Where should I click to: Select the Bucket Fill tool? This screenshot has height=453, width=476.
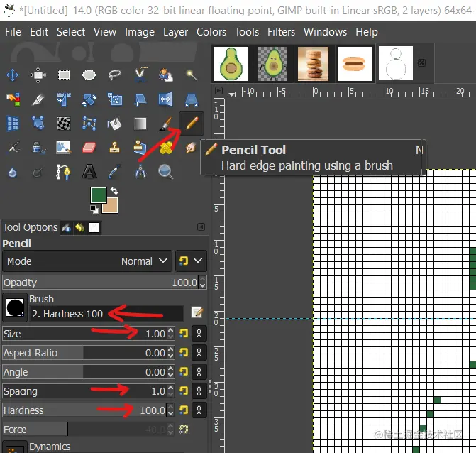coord(114,124)
